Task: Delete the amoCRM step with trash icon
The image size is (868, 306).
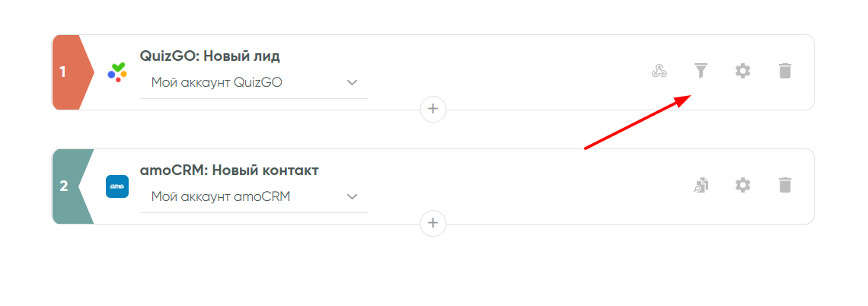Action: pos(785,185)
